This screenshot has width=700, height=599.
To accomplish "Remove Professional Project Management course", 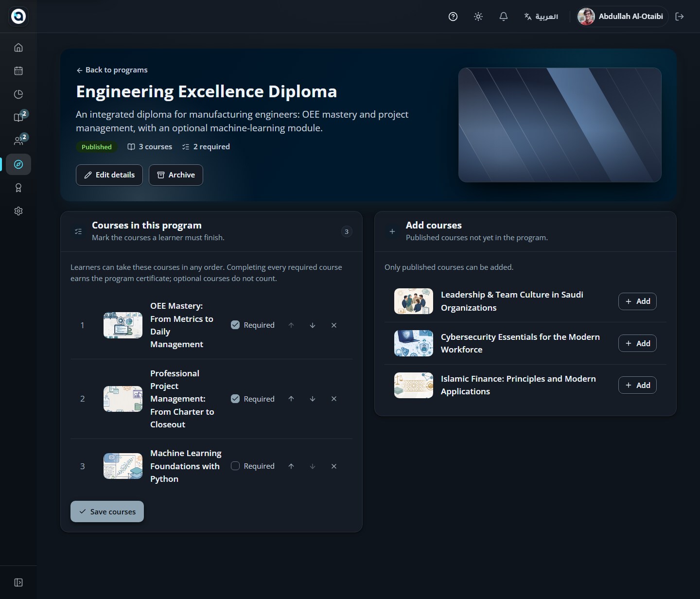I will pyautogui.click(x=334, y=399).
